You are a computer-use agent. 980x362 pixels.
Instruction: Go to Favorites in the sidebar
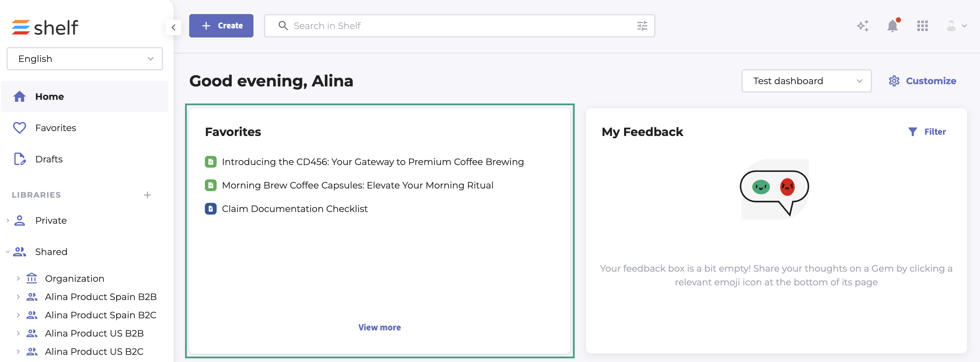55,128
